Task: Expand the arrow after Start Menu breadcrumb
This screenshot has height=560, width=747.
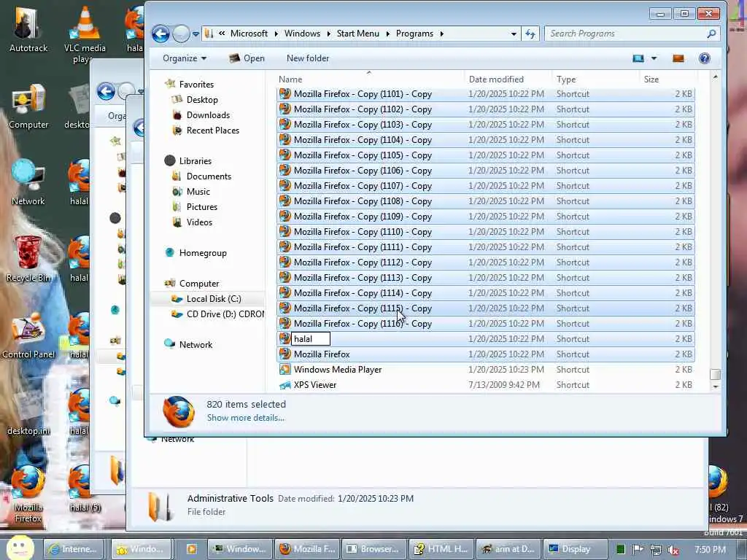Action: point(387,34)
